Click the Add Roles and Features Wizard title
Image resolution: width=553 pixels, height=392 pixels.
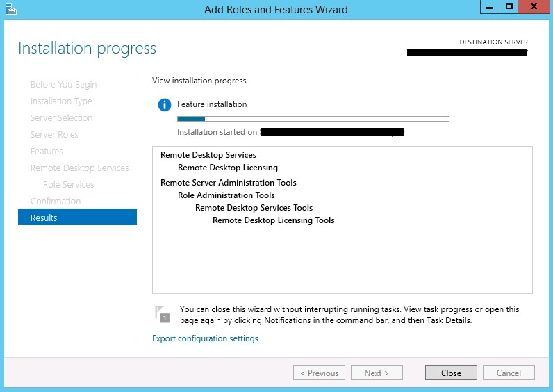point(276,10)
